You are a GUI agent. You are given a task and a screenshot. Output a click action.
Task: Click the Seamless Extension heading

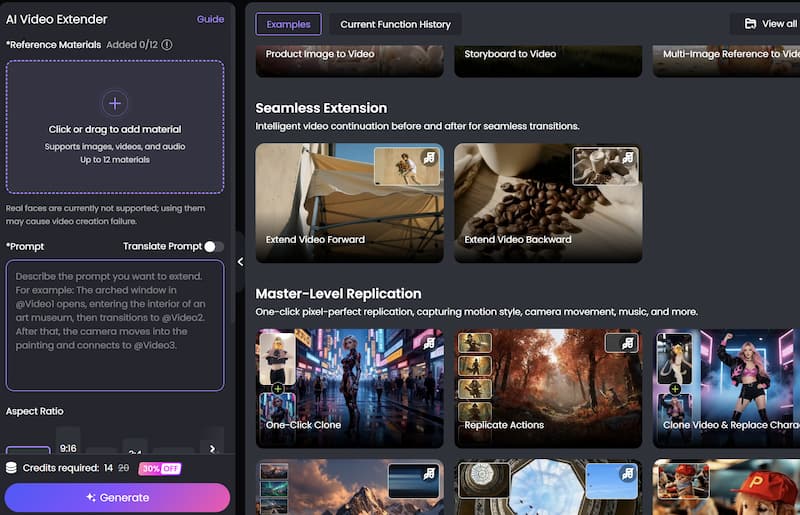point(321,108)
